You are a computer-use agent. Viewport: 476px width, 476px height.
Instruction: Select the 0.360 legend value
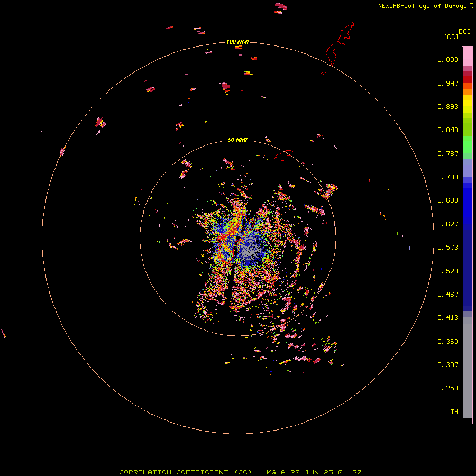pos(448,342)
